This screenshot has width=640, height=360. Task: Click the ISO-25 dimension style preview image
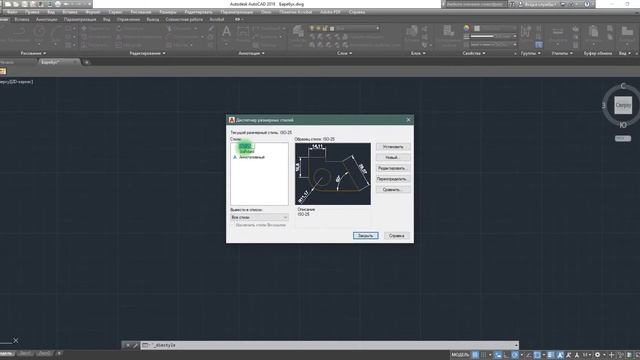(333, 174)
